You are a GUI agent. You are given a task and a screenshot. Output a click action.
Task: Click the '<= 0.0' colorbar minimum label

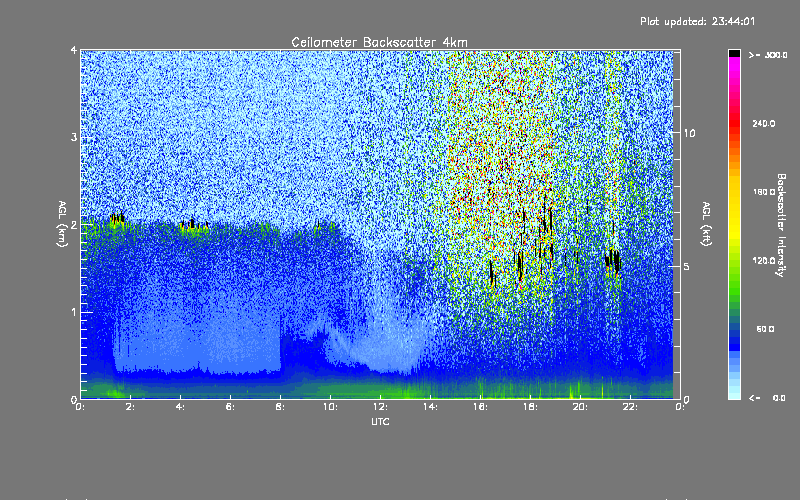click(768, 397)
